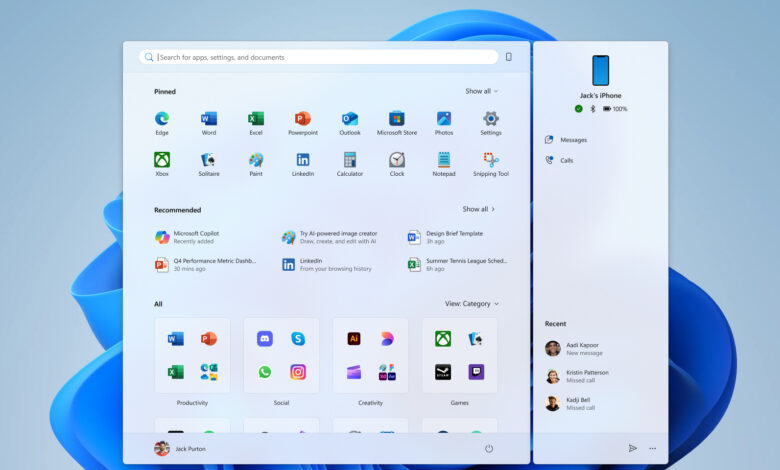Launch the Clock app
Screen dimensions: 780x470
point(397,164)
